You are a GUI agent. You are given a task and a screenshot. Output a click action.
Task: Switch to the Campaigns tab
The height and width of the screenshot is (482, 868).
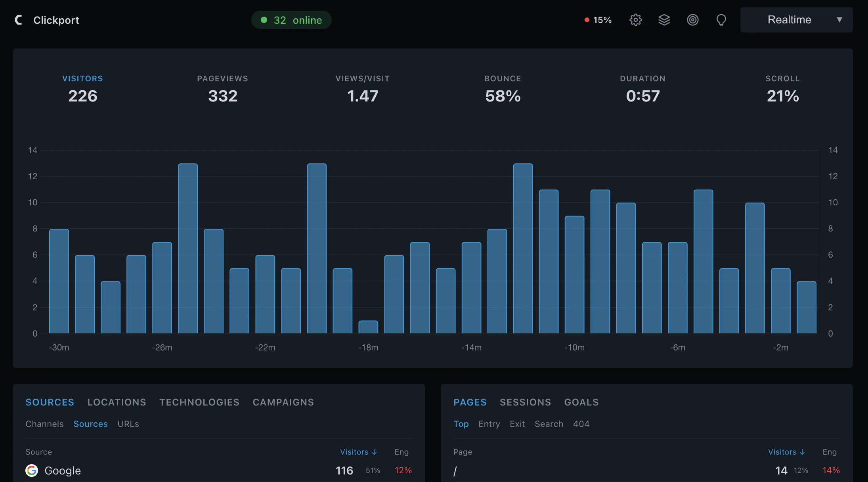pos(283,402)
